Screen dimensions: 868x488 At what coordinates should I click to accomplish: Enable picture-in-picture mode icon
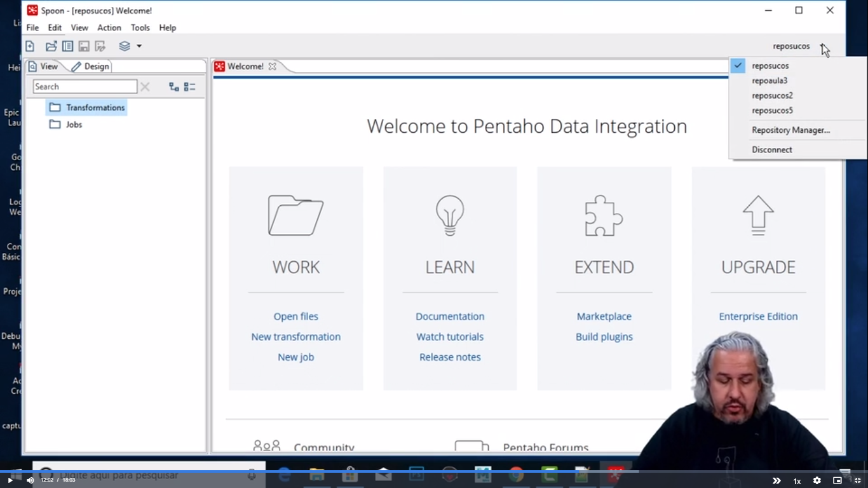pyautogui.click(x=837, y=481)
